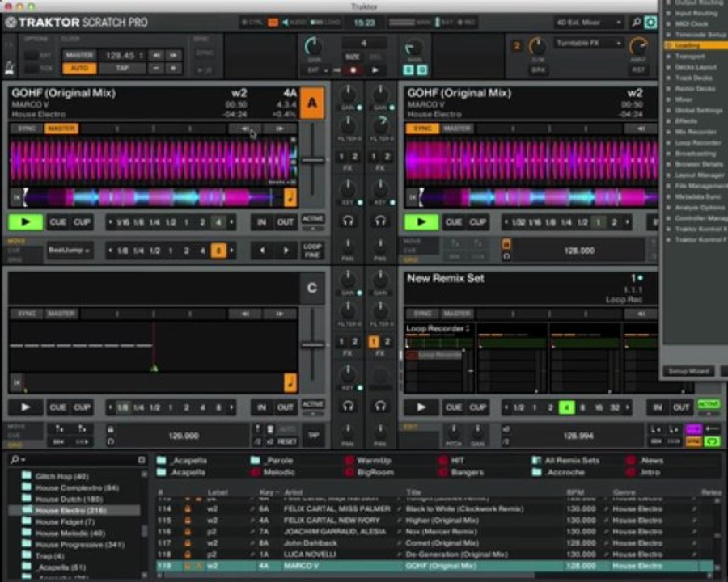The width and height of the screenshot is (728, 582).
Task: Click the BRK button in FX unit
Action: 538,70
